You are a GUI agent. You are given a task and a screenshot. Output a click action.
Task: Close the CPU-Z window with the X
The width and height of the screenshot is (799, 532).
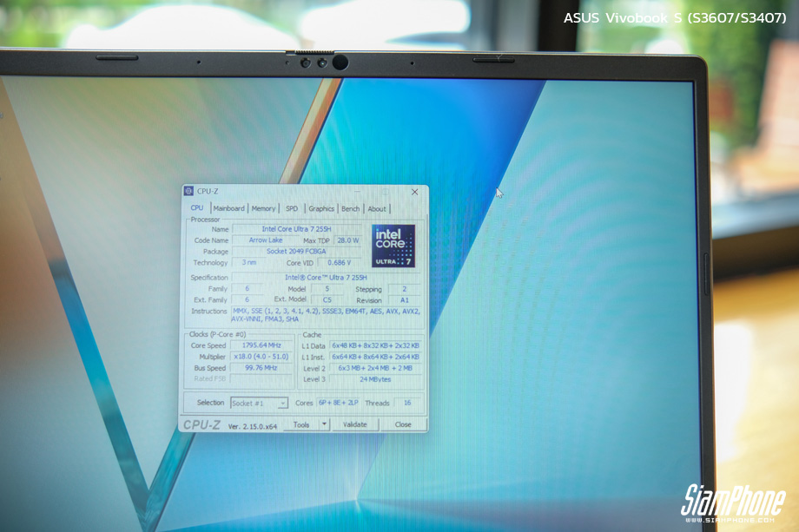point(415,192)
